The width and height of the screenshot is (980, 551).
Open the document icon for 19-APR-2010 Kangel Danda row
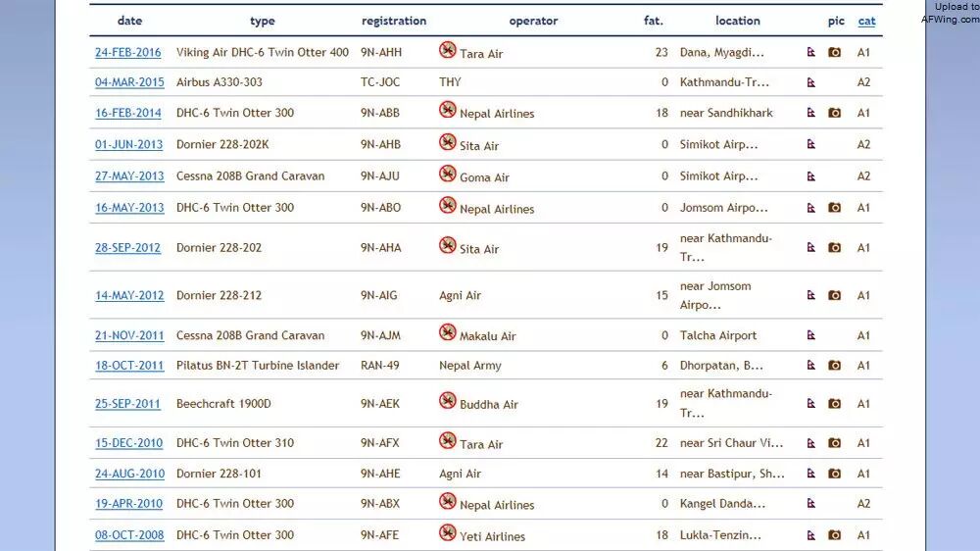point(810,504)
